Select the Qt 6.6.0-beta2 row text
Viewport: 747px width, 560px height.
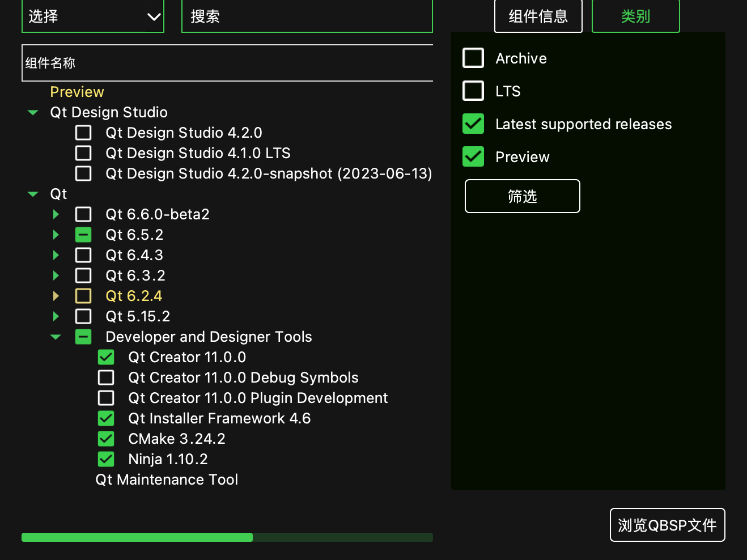pos(158,214)
